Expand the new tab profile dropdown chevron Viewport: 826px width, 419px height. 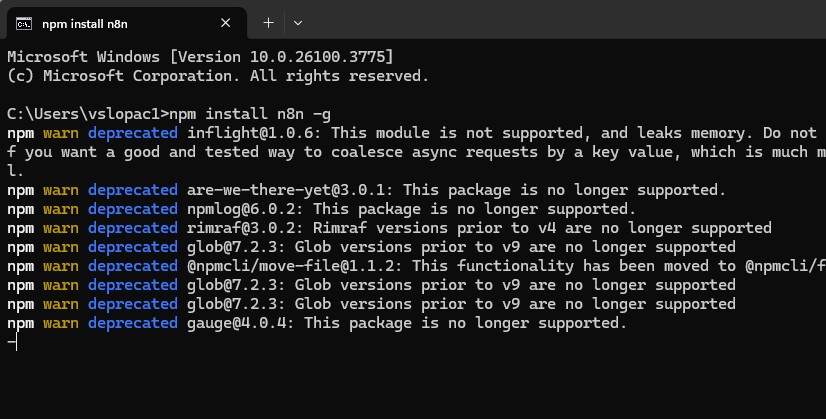(298, 22)
